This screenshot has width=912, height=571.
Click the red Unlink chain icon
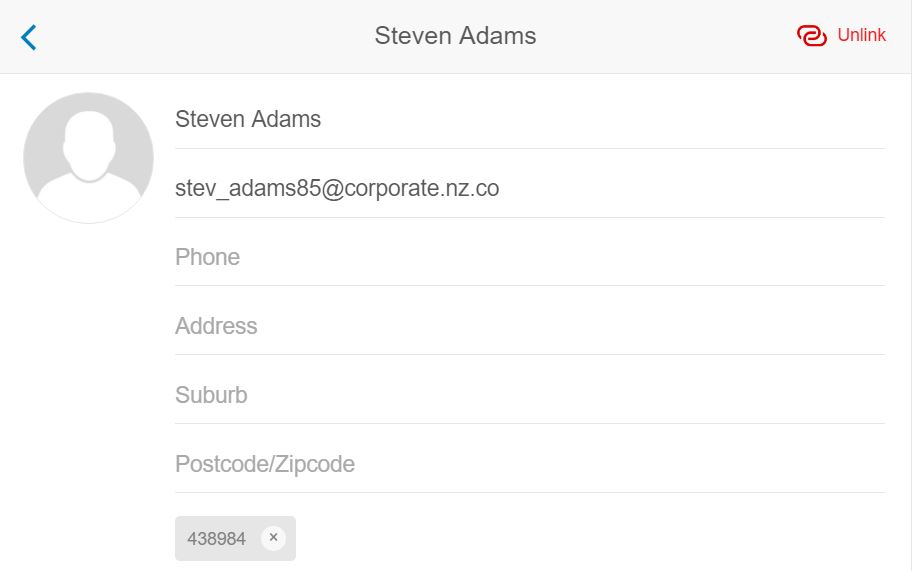(x=811, y=35)
